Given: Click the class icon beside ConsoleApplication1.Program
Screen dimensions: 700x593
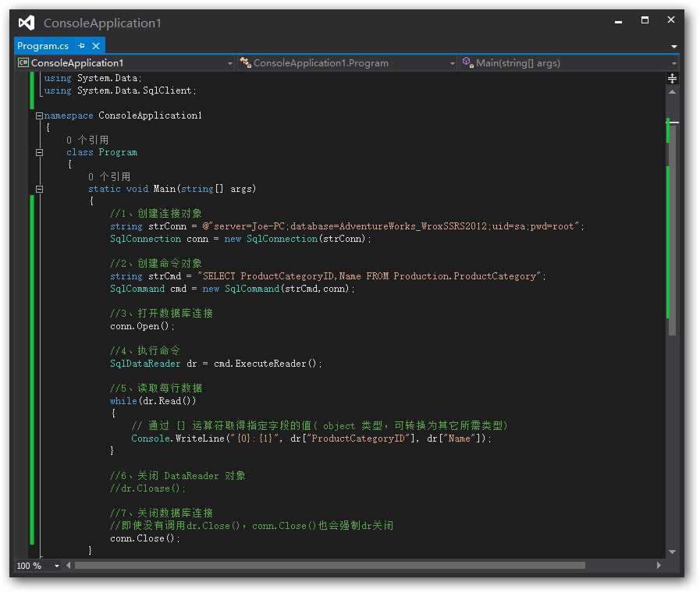Looking at the screenshot, I should click(245, 62).
